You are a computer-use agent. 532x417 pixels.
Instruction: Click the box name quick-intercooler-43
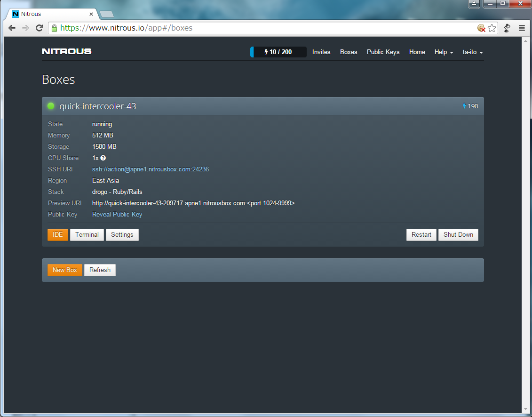coord(98,106)
